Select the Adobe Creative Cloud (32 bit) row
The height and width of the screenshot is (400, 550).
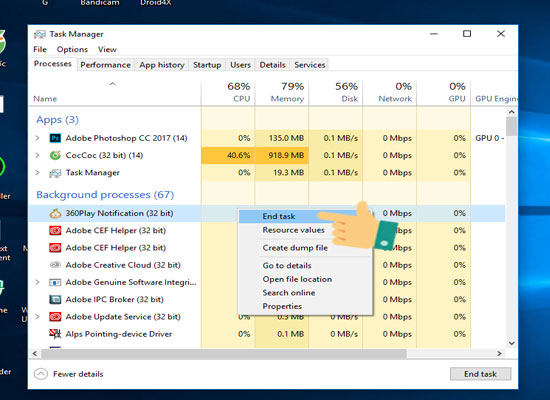pos(267,265)
